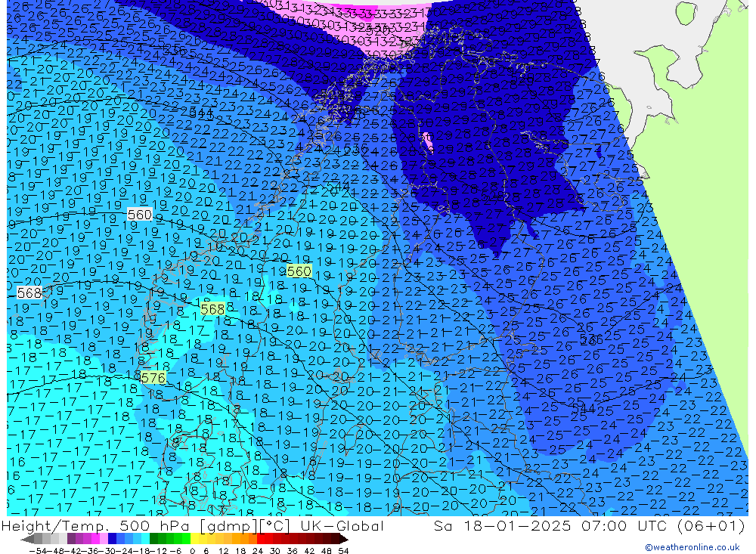The height and width of the screenshot is (554, 756).
Task: Click the '[°C]' unit text in title
Action: 275,525
